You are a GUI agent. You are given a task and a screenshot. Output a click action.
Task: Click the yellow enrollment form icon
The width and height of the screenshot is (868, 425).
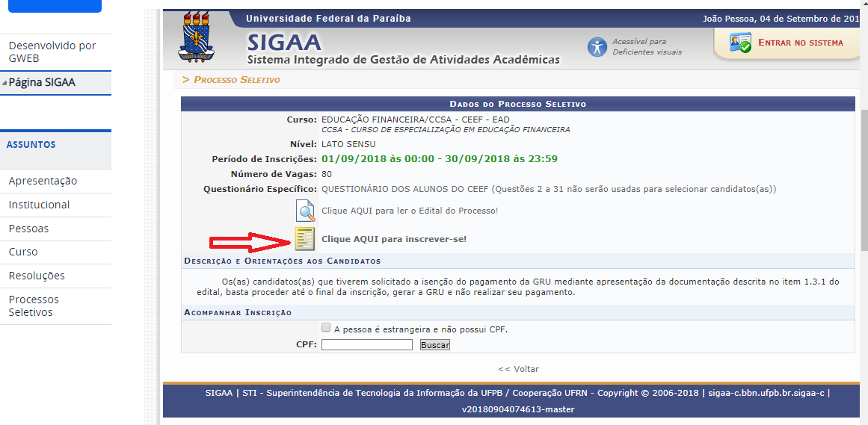click(305, 239)
